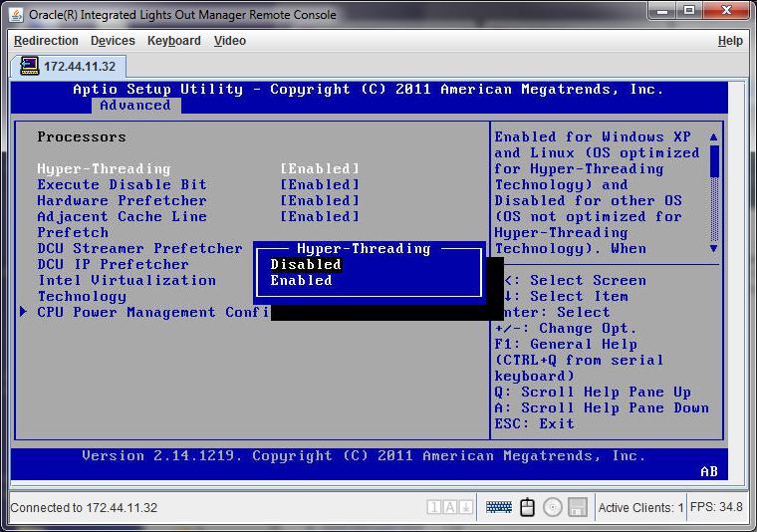Toggle Execute Disable Bit [Enabled] value
757x532 pixels.
click(320, 185)
